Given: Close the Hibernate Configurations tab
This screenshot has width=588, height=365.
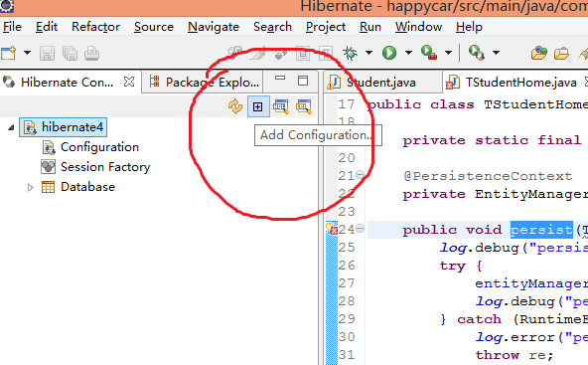Looking at the screenshot, I should (x=129, y=82).
